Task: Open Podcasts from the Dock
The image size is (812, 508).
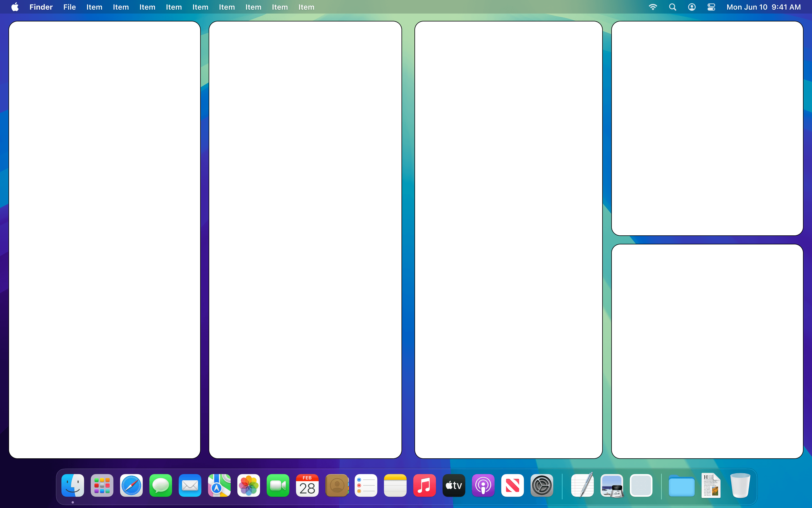Action: (x=483, y=485)
